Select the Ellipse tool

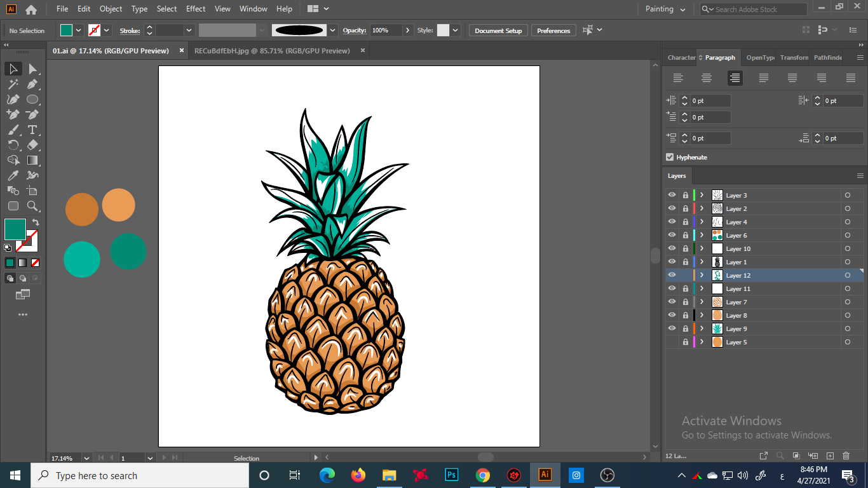tap(33, 99)
